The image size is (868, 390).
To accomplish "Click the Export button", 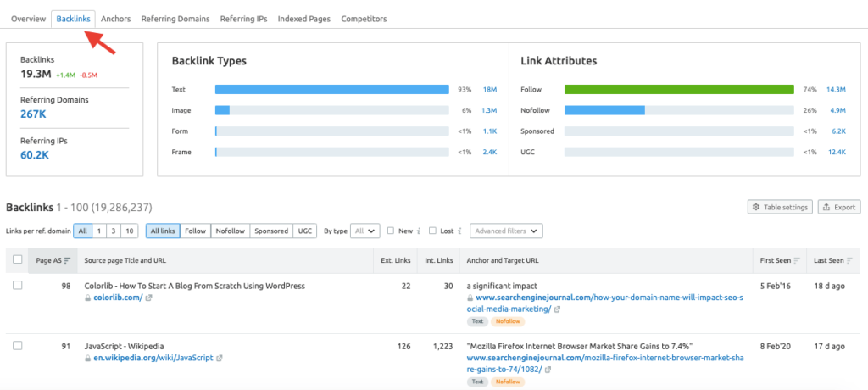I will coord(839,207).
